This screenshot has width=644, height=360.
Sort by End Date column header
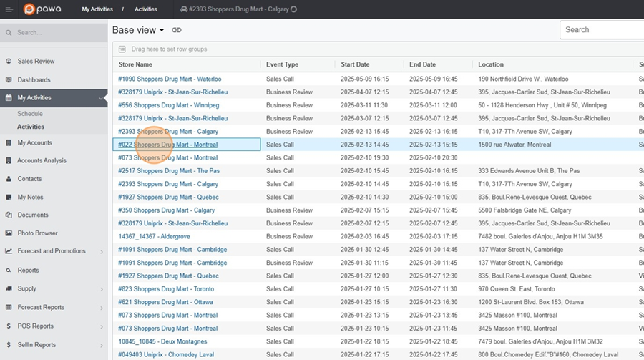(x=422, y=64)
